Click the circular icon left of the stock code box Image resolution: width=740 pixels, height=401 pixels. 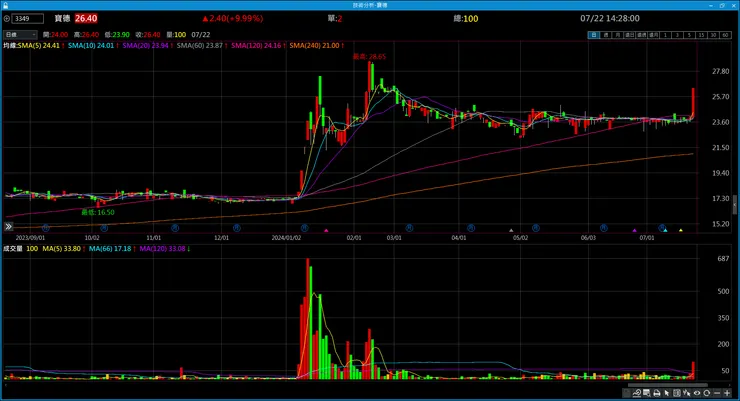click(7, 18)
